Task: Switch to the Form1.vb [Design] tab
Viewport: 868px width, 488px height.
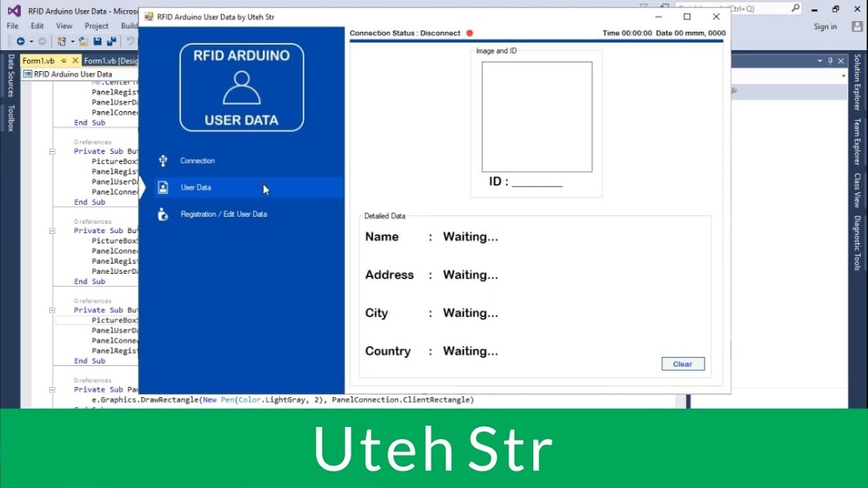Action: (111, 60)
